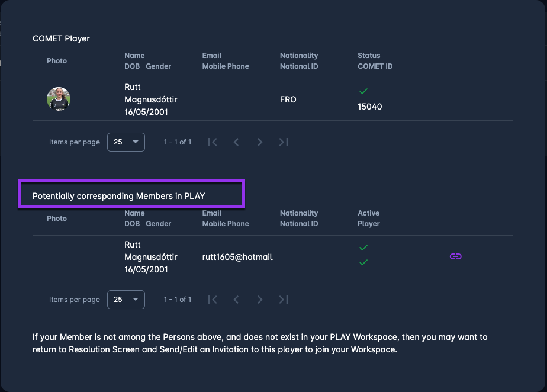Click the Active green checkmark in PLAY member row
Viewport: 547px width, 392px height.
[x=363, y=248]
